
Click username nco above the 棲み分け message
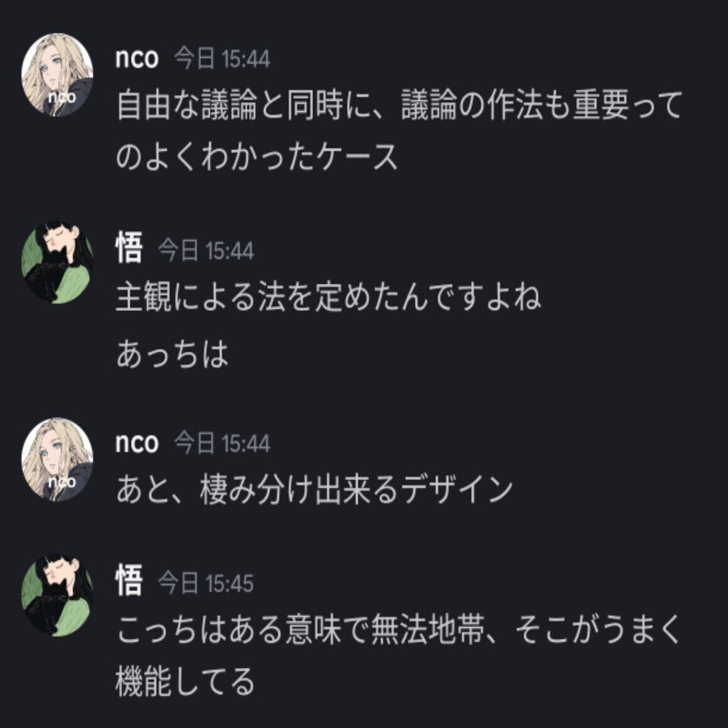(x=137, y=443)
